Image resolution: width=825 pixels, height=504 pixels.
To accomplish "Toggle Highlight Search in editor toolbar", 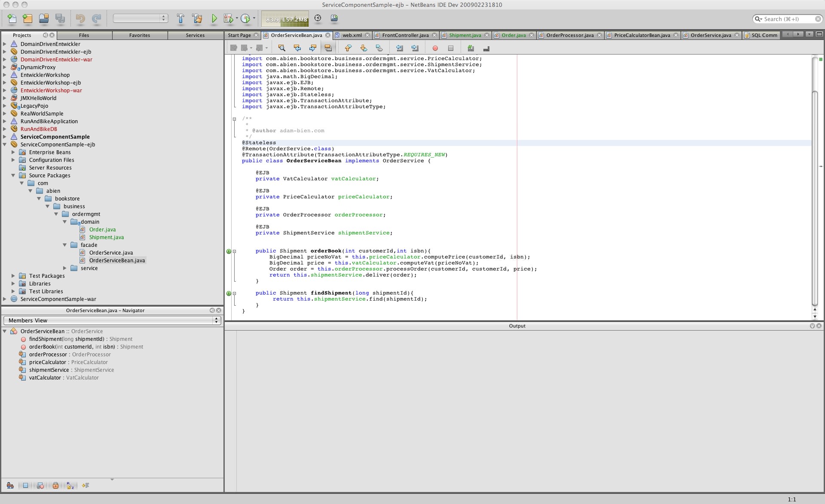I will pos(328,48).
